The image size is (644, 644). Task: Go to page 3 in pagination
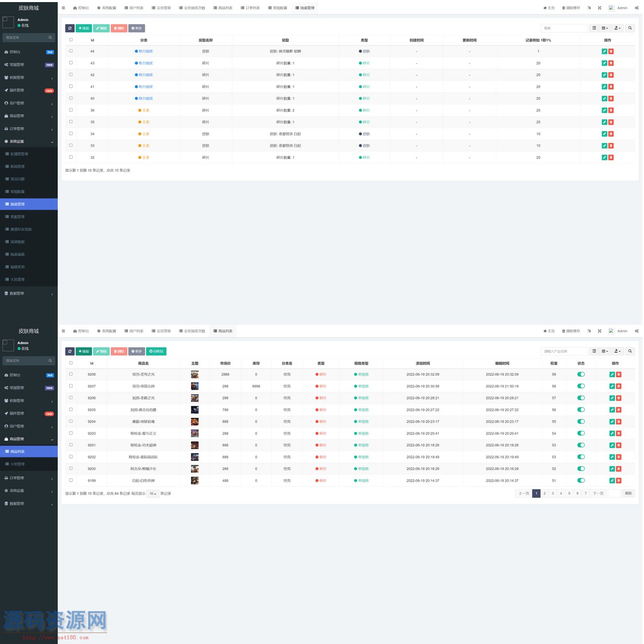click(553, 493)
